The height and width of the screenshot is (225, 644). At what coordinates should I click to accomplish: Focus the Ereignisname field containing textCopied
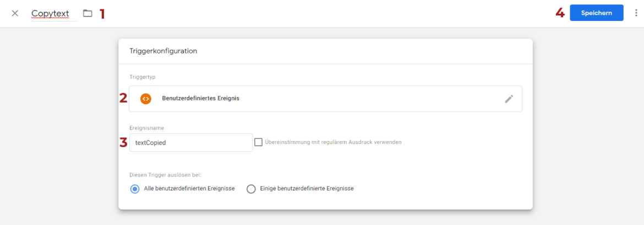[x=190, y=142]
